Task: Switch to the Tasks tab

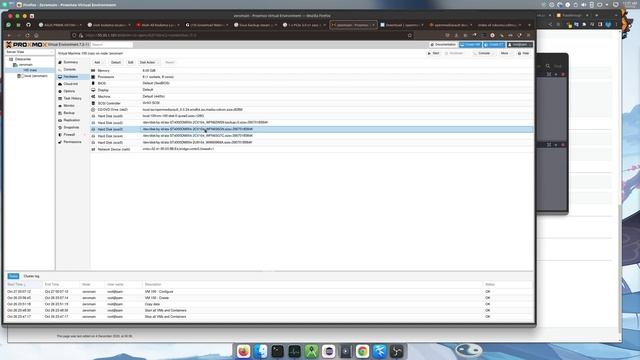Action: [x=13, y=276]
